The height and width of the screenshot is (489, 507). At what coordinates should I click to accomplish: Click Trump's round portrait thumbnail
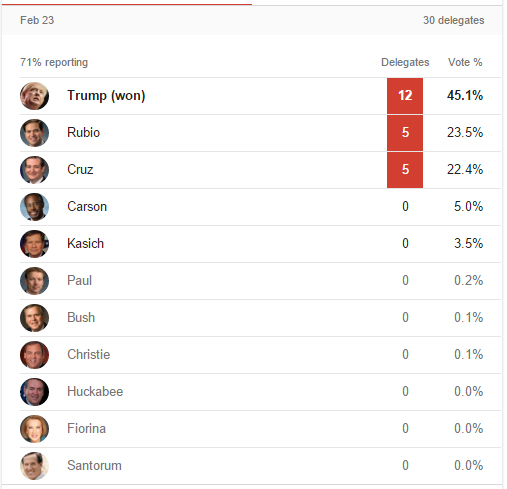pos(34,96)
